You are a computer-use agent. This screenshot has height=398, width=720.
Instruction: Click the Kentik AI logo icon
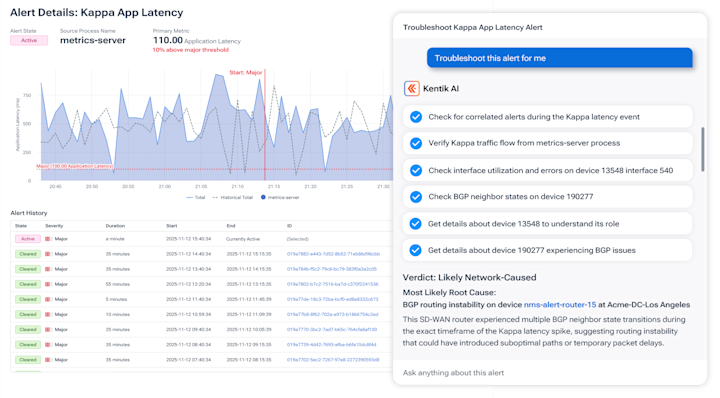coord(411,88)
